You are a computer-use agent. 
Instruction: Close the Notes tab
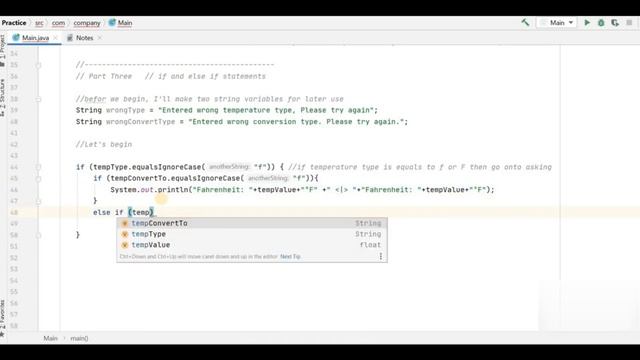pos(100,38)
